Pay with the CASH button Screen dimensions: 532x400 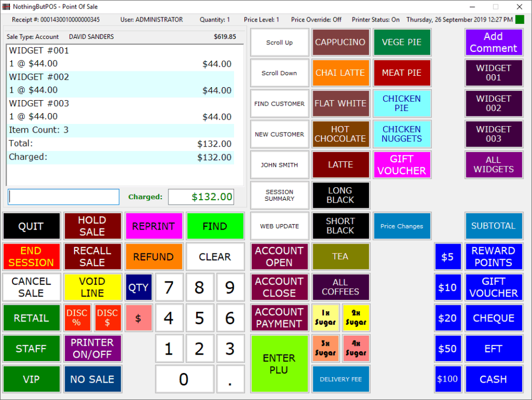coord(493,379)
